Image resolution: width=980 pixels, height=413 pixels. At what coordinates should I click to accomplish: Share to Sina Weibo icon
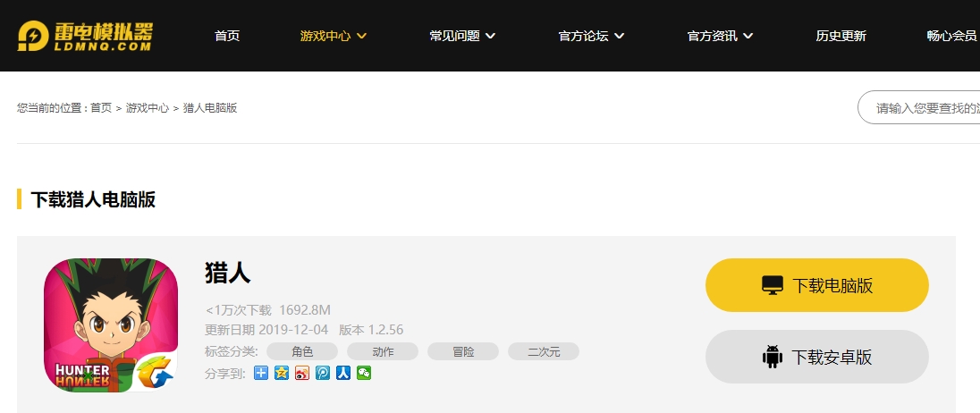click(302, 373)
